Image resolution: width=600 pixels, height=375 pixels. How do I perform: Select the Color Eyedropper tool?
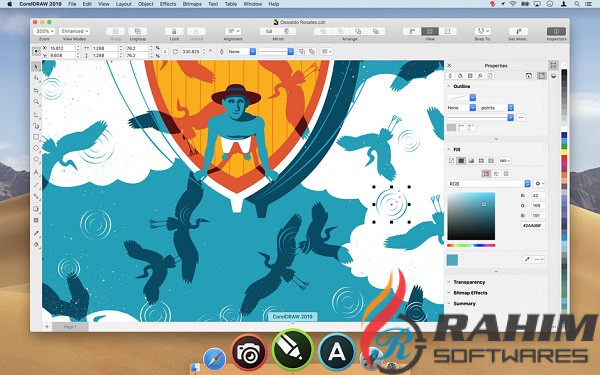click(x=36, y=233)
